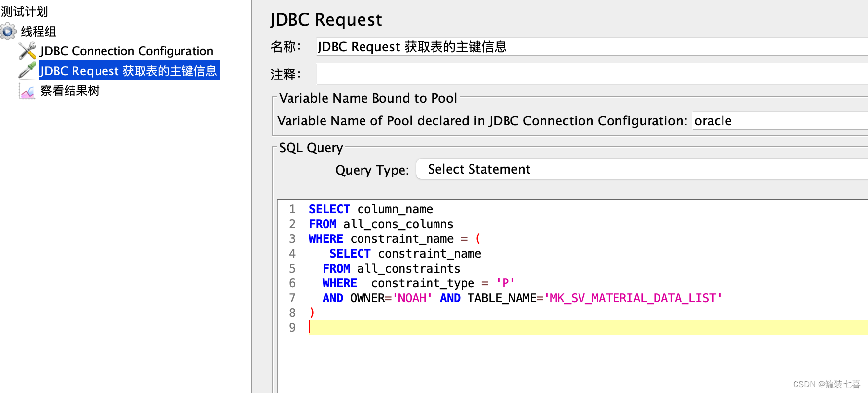Open the 察看结果树 result tree node
868x393 pixels.
[70, 91]
